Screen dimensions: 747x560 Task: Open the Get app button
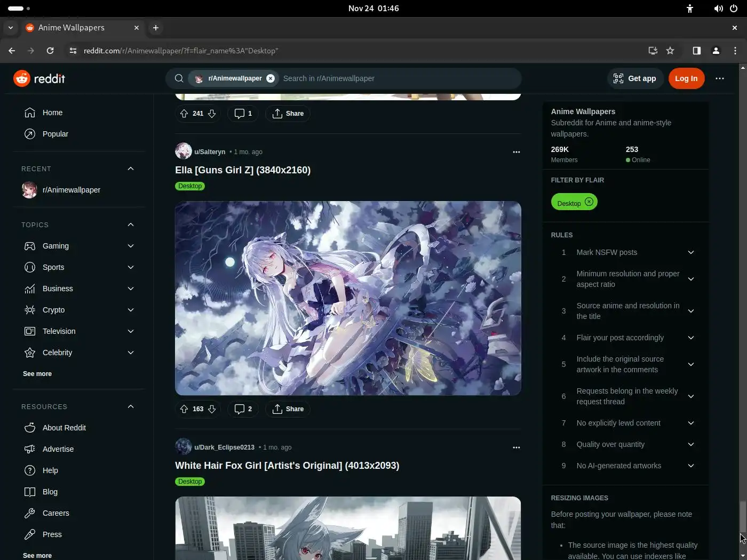point(635,78)
